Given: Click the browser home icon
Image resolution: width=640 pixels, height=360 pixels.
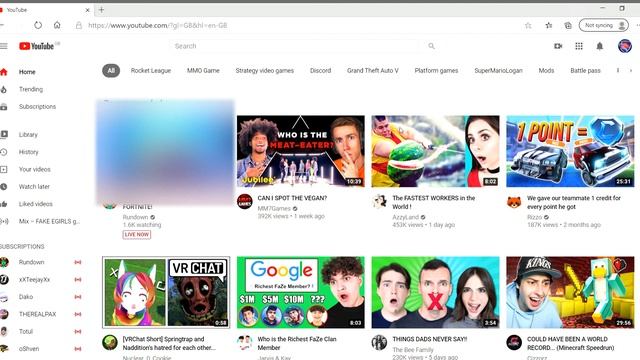Looking at the screenshot, I should (x=57, y=25).
